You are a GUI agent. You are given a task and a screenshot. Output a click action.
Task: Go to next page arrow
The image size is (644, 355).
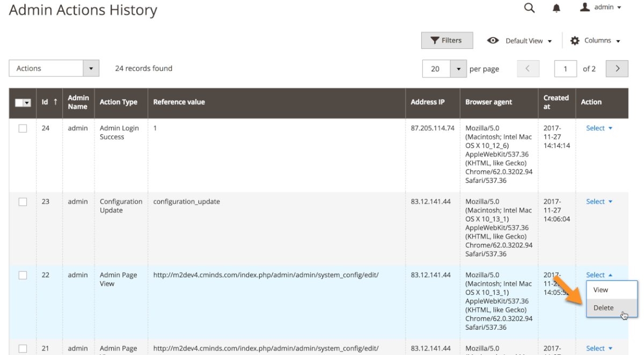(617, 69)
